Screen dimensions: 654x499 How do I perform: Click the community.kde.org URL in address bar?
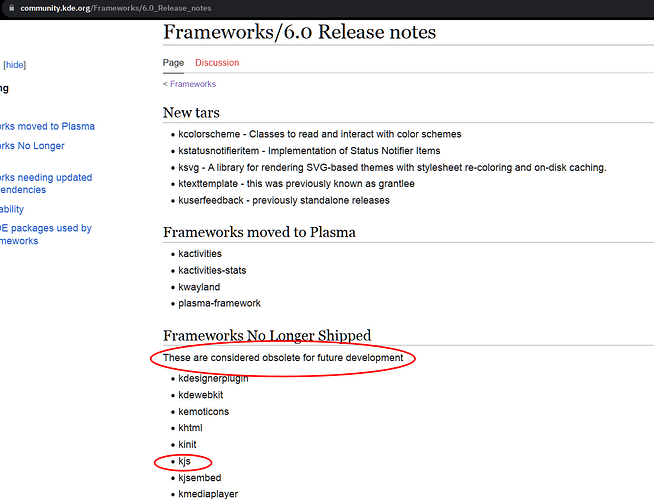coord(116,8)
